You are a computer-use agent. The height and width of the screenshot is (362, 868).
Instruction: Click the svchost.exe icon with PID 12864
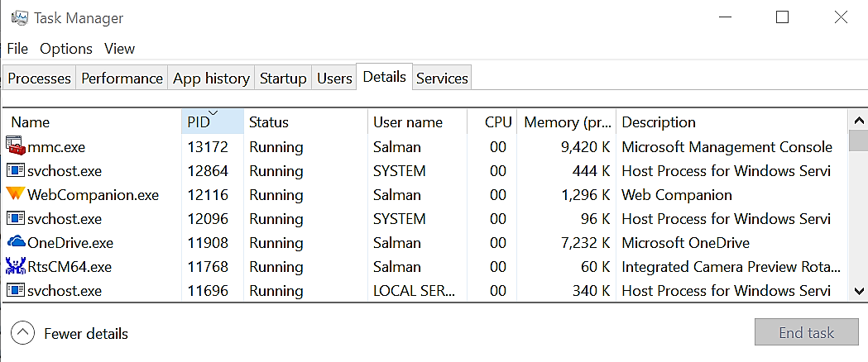coord(16,171)
